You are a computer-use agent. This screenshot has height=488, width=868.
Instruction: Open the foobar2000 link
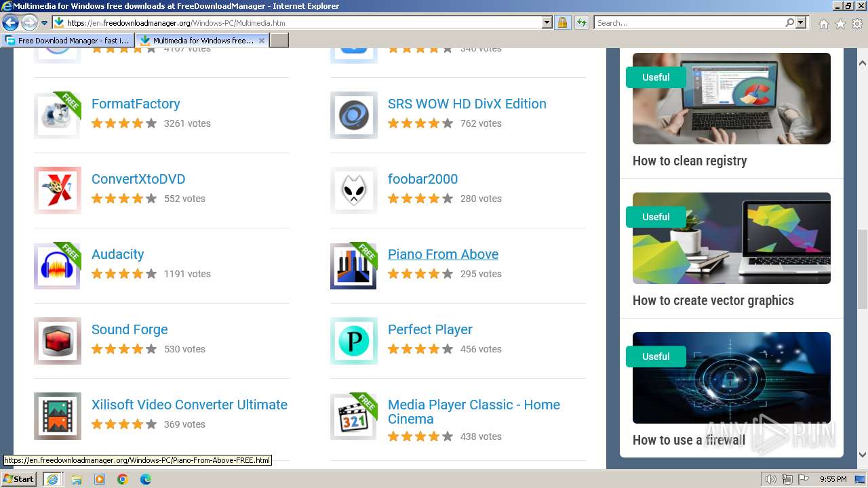point(422,179)
